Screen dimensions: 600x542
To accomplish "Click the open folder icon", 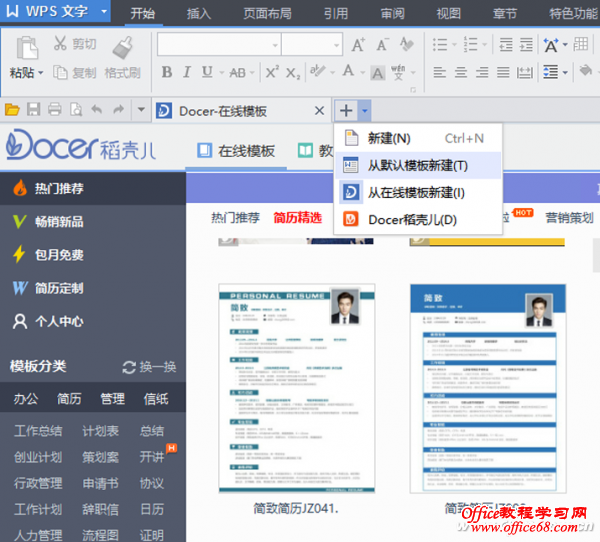I will [x=12, y=110].
